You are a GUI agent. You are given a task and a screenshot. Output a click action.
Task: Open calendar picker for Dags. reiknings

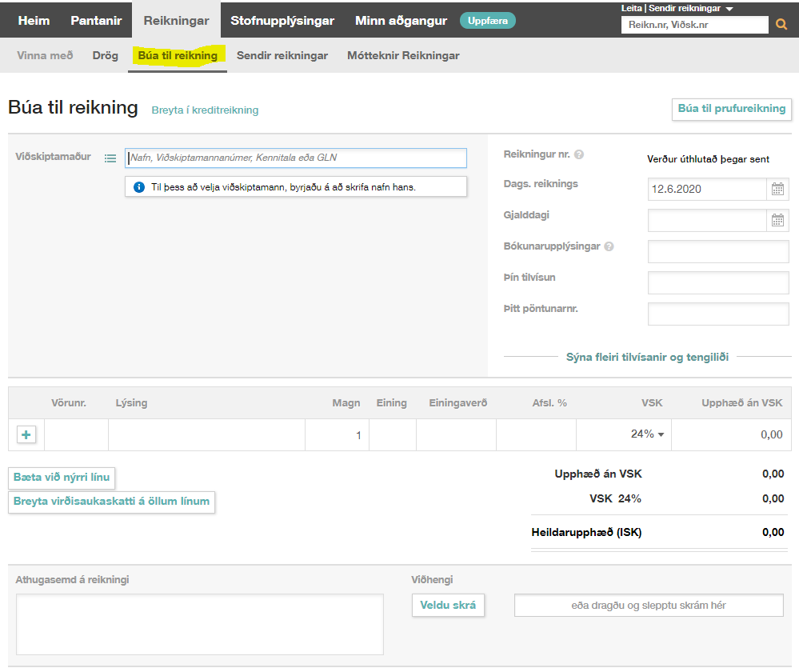tap(777, 190)
